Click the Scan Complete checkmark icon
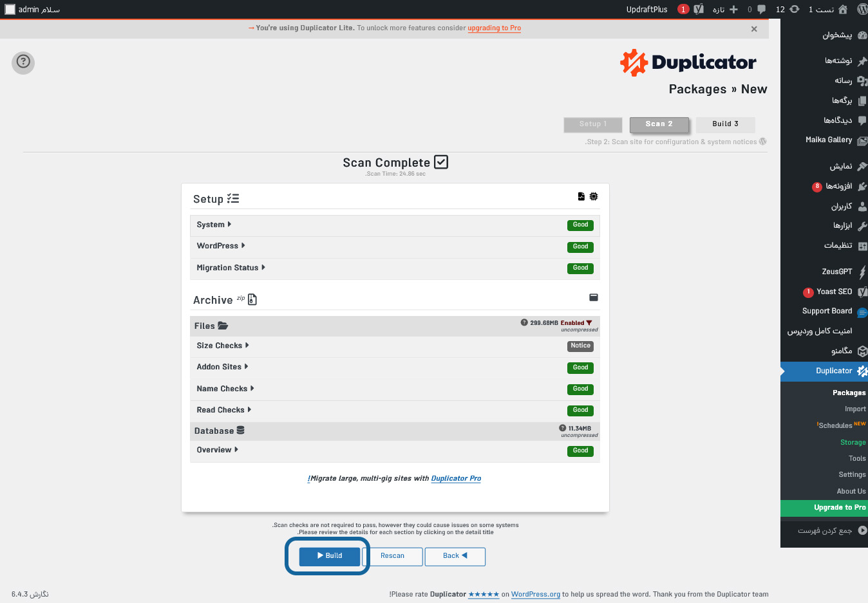This screenshot has width=868, height=603. click(441, 162)
